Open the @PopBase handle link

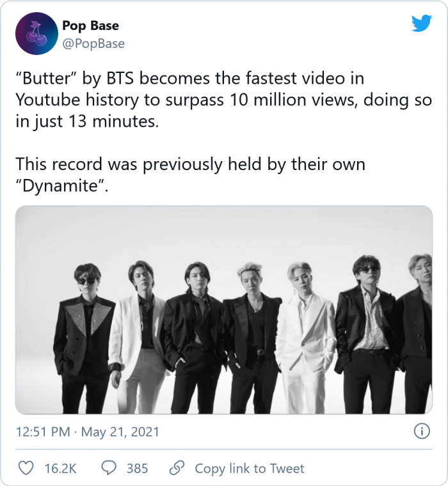93,43
